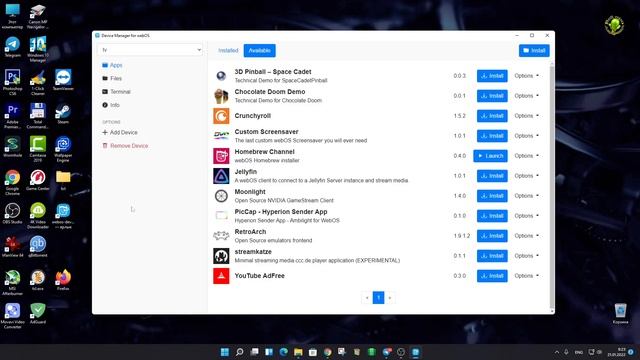Expand Options for RetroArch
This screenshot has height=360, width=640.
[x=526, y=236]
